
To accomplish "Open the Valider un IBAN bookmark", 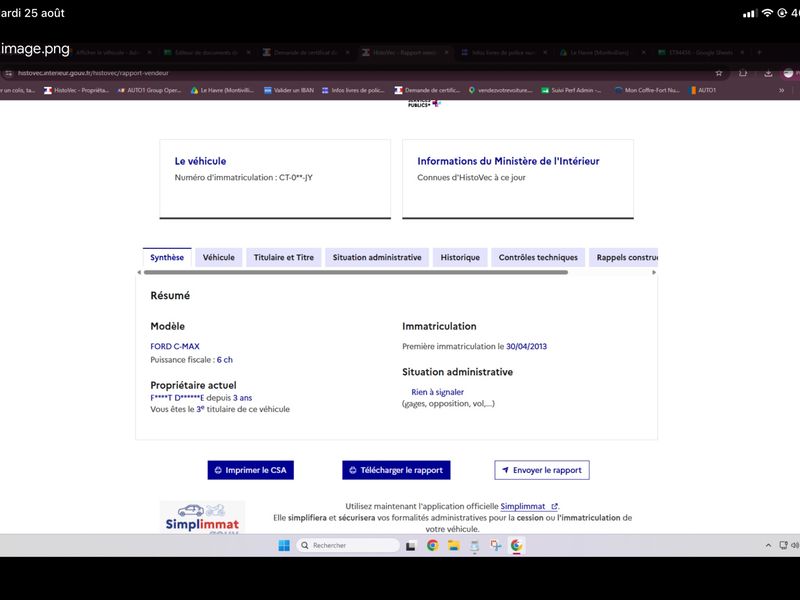I will click(289, 90).
